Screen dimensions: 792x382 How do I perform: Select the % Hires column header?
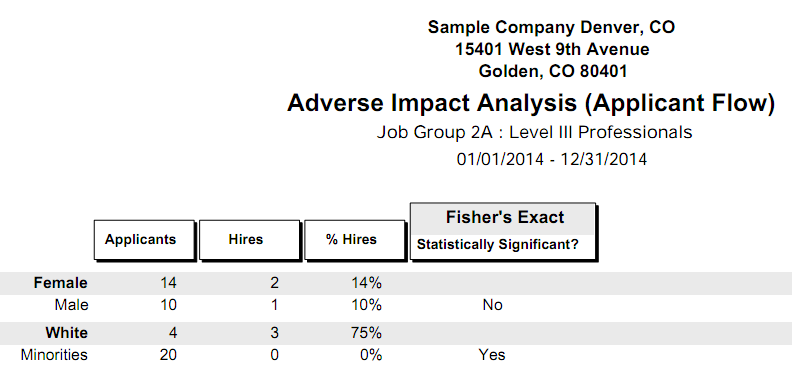click(x=355, y=240)
